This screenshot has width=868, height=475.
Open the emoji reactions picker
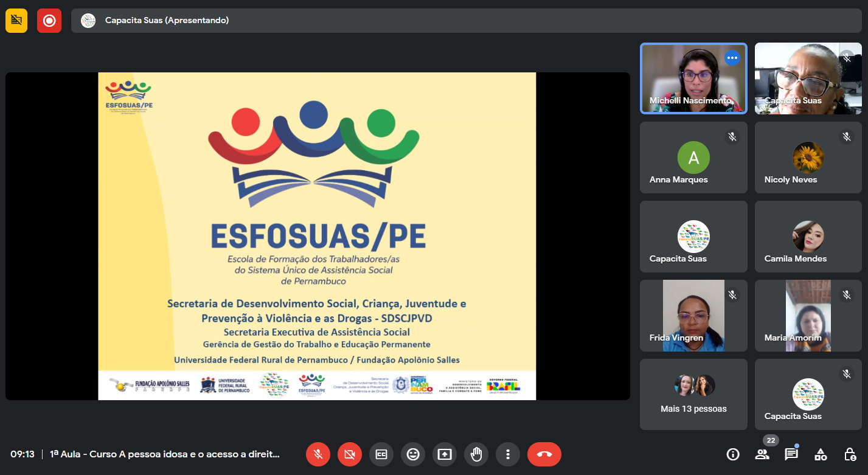(413, 454)
